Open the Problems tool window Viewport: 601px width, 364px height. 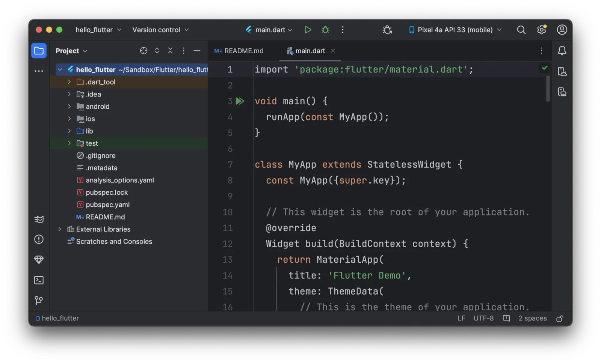tap(39, 239)
